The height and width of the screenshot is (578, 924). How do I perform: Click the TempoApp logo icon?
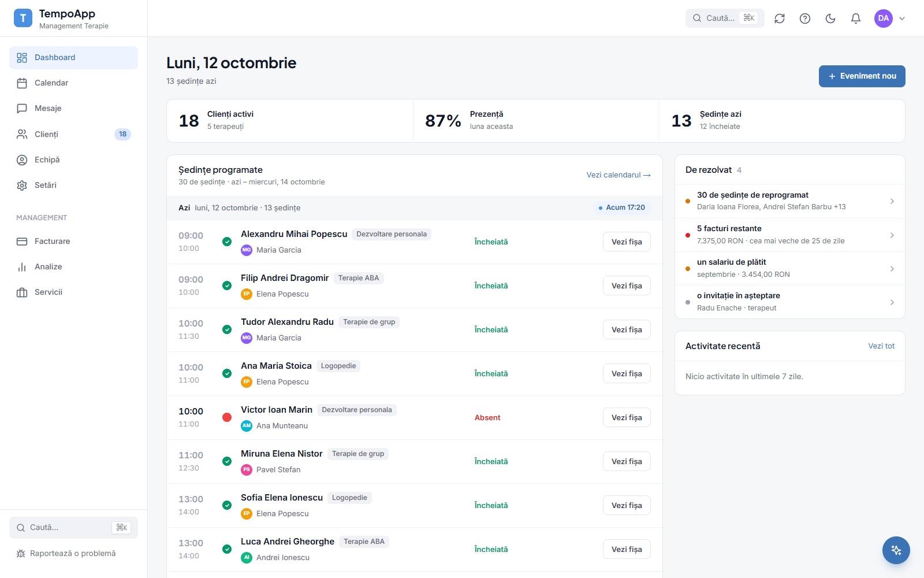click(x=23, y=18)
